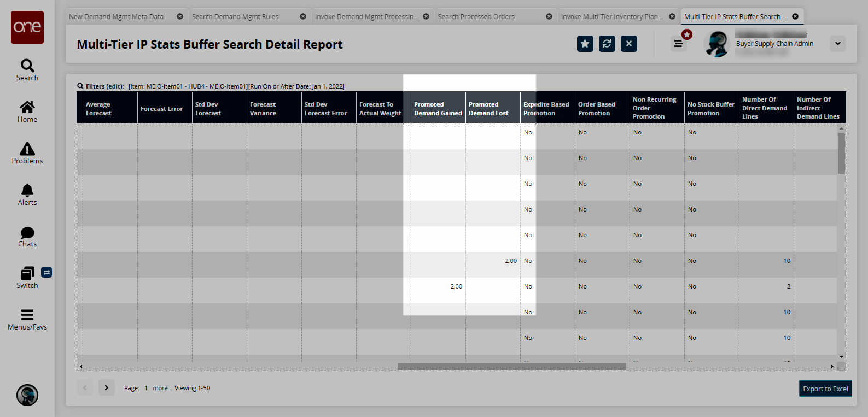Viewport: 868px width, 417px height.
Task: Refresh the report with the refresh icon
Action: point(607,44)
